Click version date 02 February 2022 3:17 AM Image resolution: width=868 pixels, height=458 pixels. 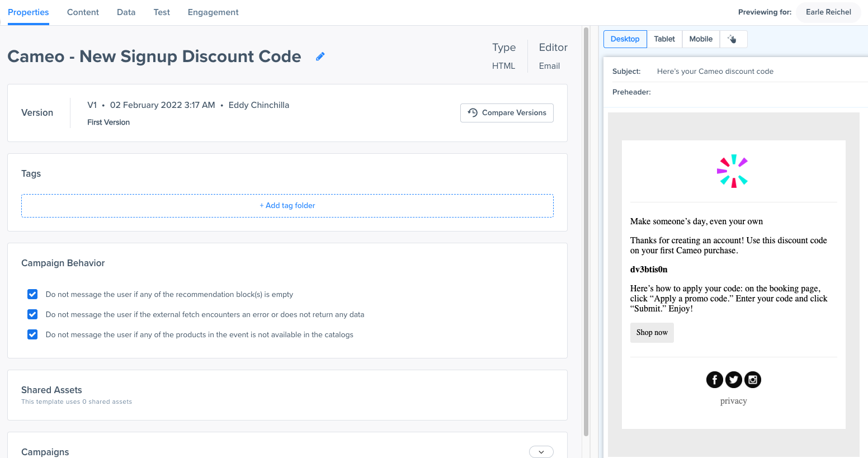coord(163,105)
